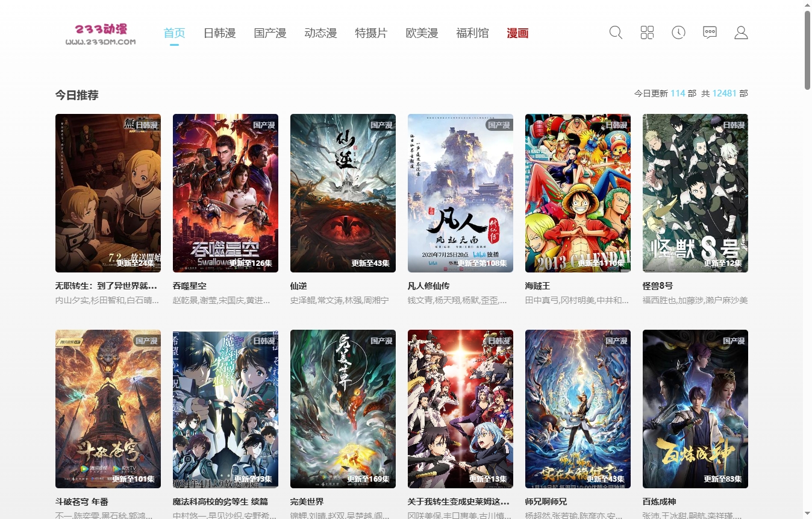The height and width of the screenshot is (519, 812).
Task: Click the 完美世界 title link
Action: pos(307,502)
